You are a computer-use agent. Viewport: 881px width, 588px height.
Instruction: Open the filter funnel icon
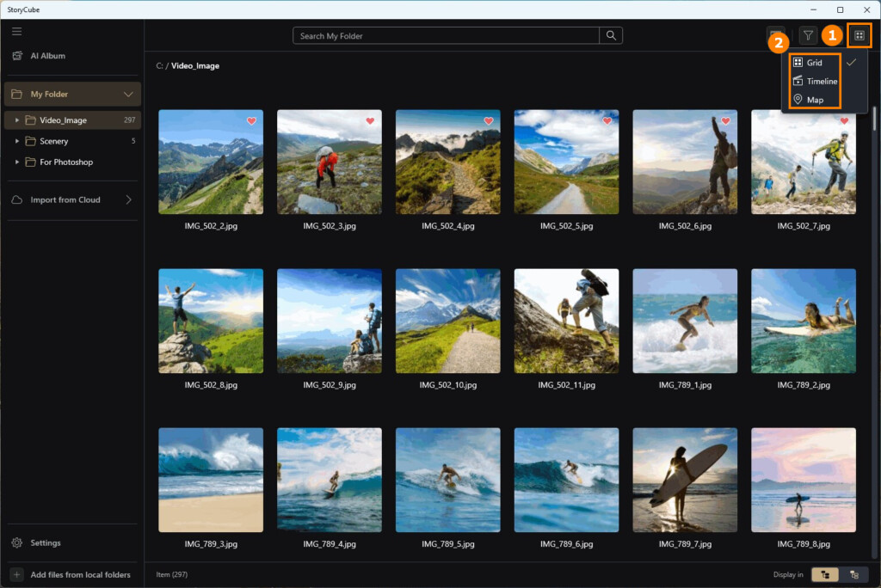pos(808,36)
